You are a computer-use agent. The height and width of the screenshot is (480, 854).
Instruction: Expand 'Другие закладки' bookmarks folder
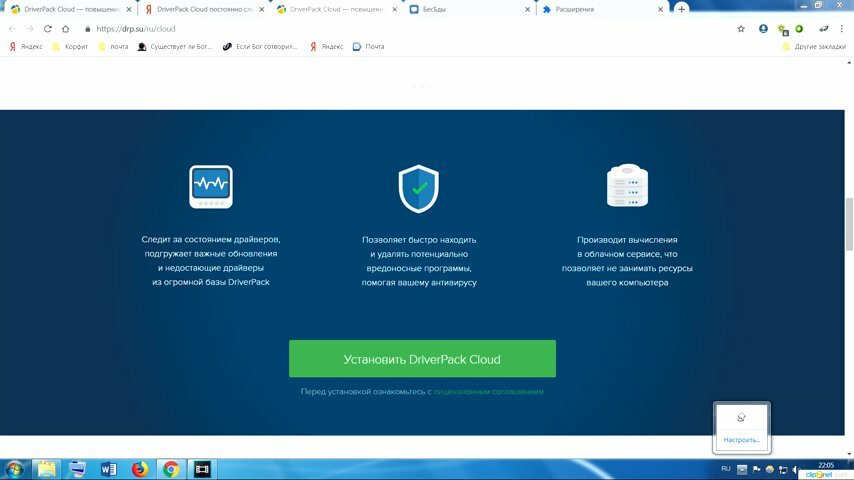(x=814, y=47)
